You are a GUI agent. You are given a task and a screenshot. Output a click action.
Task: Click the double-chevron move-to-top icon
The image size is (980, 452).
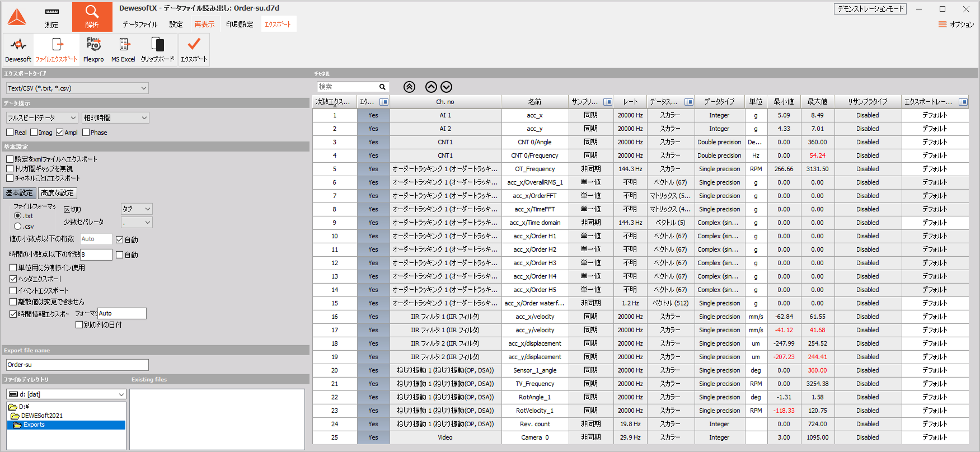click(410, 87)
